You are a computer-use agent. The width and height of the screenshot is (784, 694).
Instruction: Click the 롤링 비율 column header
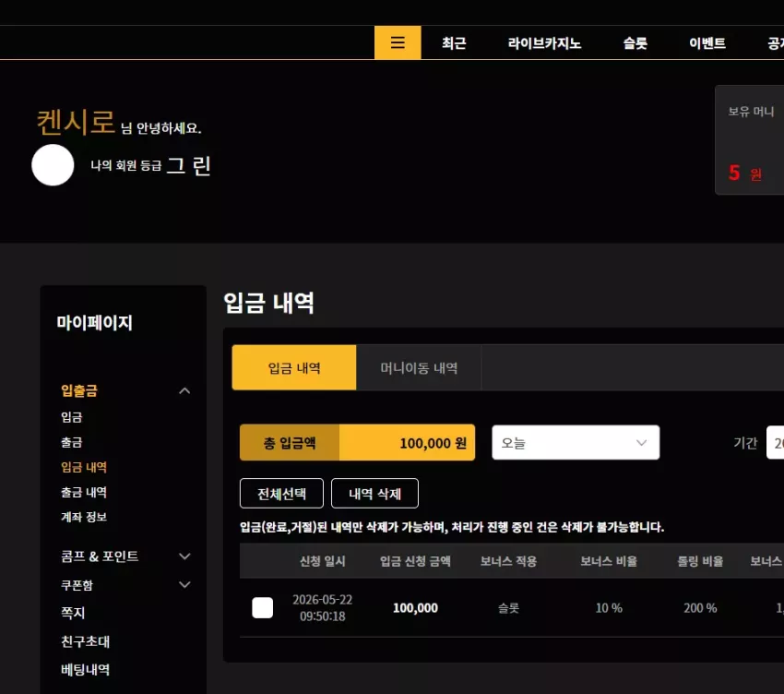700,561
